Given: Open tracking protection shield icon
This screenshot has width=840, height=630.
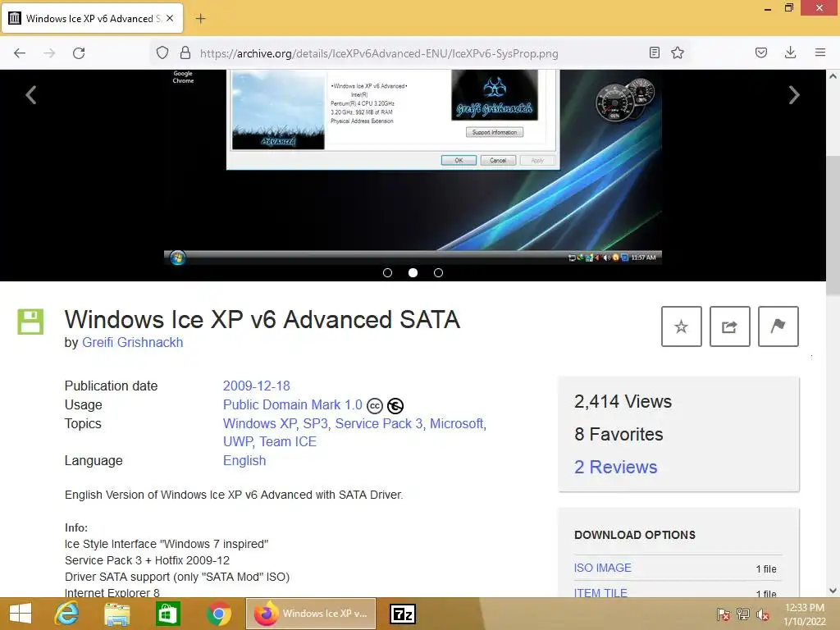Looking at the screenshot, I should click(162, 52).
